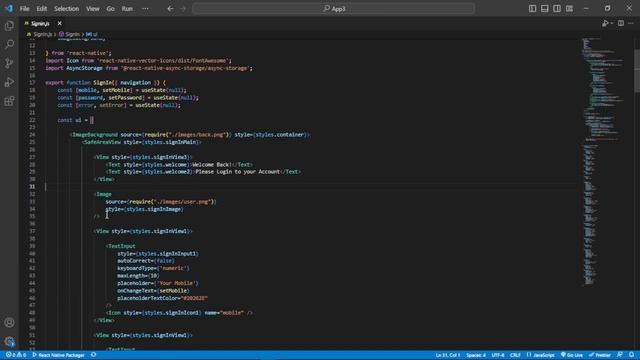The image size is (640, 360).
Task: Open the errors and warnings status indicator
Action: coord(16,355)
